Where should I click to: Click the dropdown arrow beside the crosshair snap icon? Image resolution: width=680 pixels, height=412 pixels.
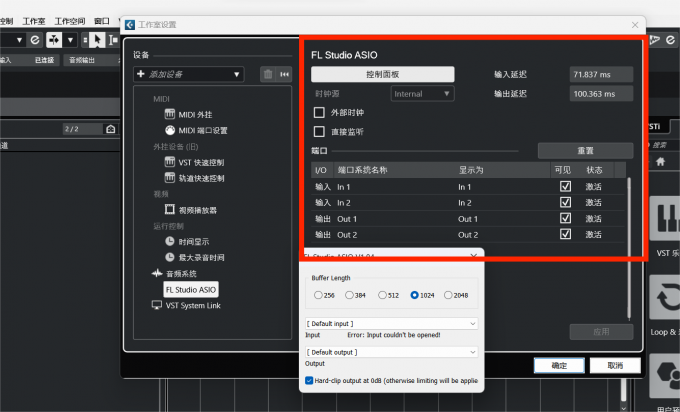coord(70,40)
